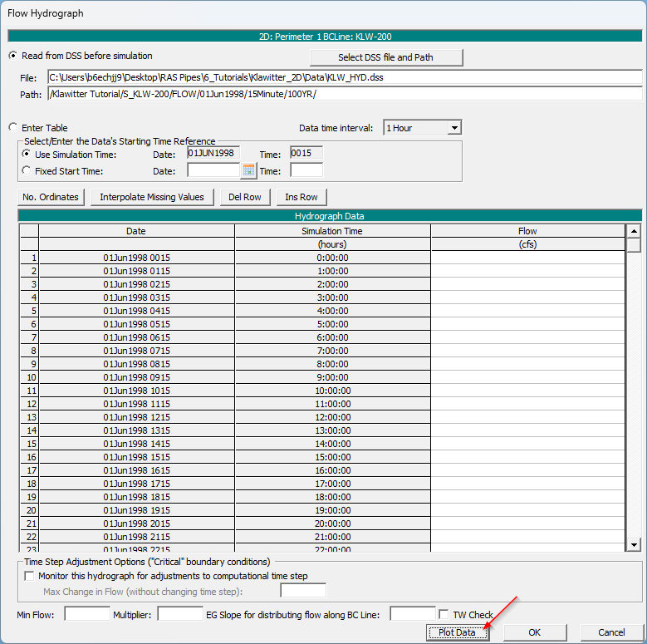Viewport: 647px width, 644px height.
Task: Select the 'Enter Table' radio button
Action: tap(12, 128)
